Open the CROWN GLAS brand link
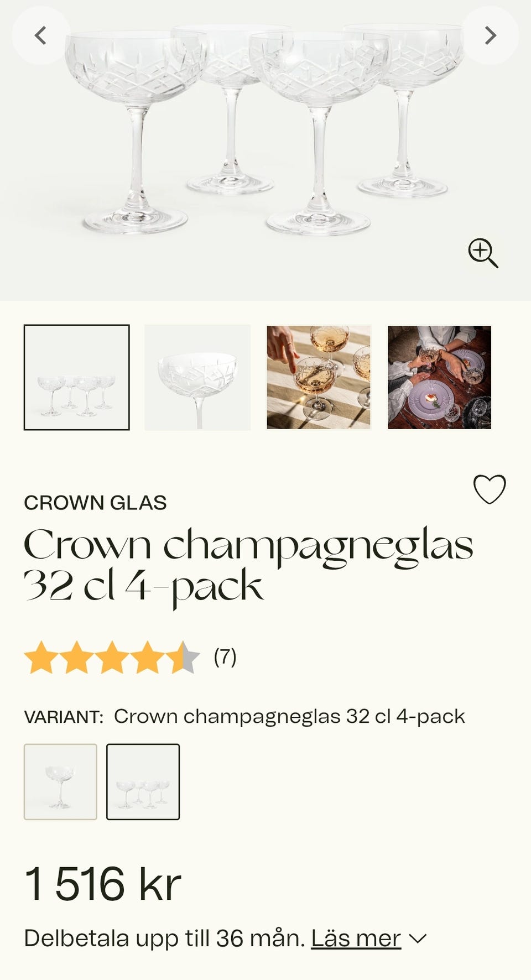This screenshot has height=980, width=531. 95,503
